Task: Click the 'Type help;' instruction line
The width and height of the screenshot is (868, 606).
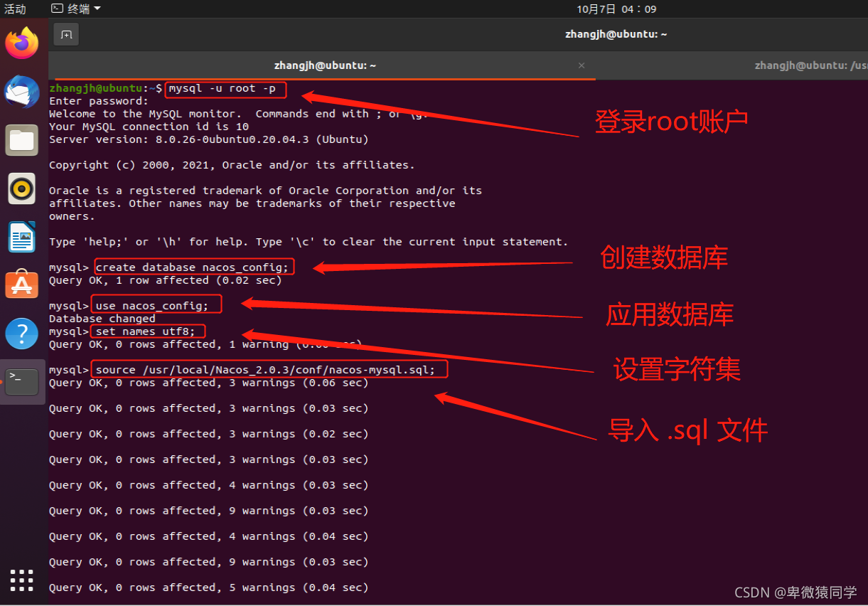Action: (x=309, y=242)
